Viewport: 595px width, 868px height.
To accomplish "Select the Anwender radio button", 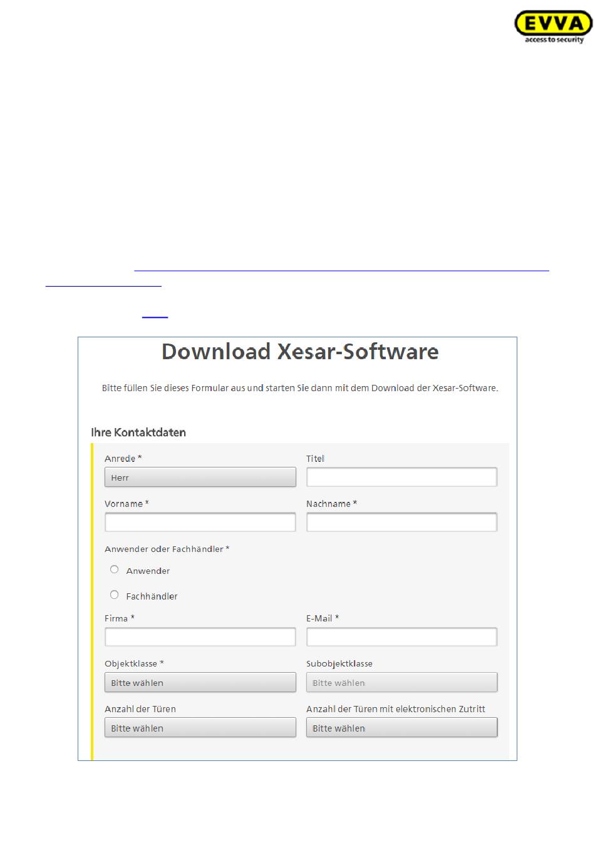I will (114, 569).
